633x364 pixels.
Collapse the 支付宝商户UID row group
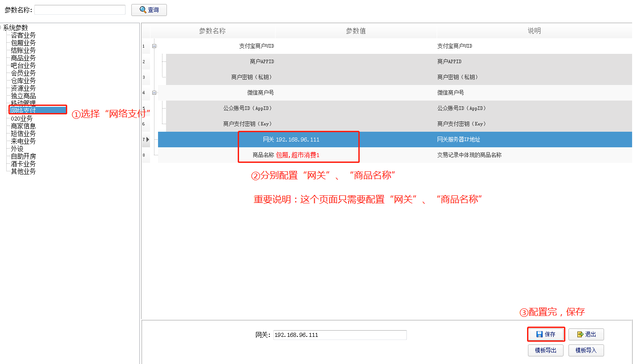point(154,46)
